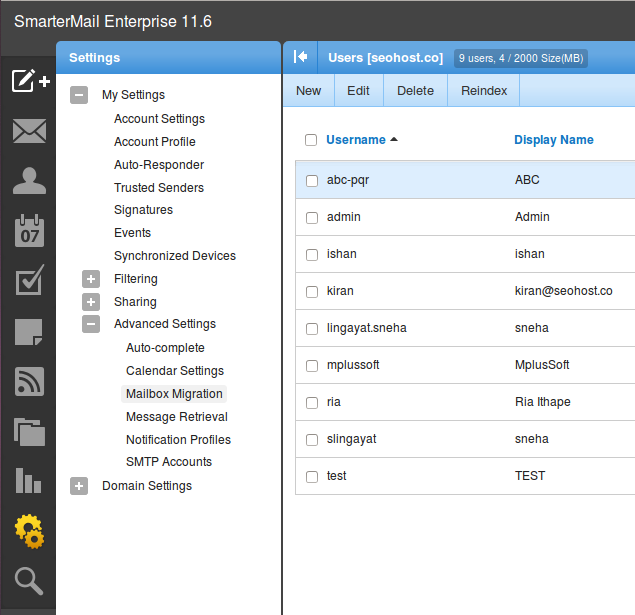Screen dimensions: 635x615
Task: Open the RSS feeds icon
Action: point(29,381)
